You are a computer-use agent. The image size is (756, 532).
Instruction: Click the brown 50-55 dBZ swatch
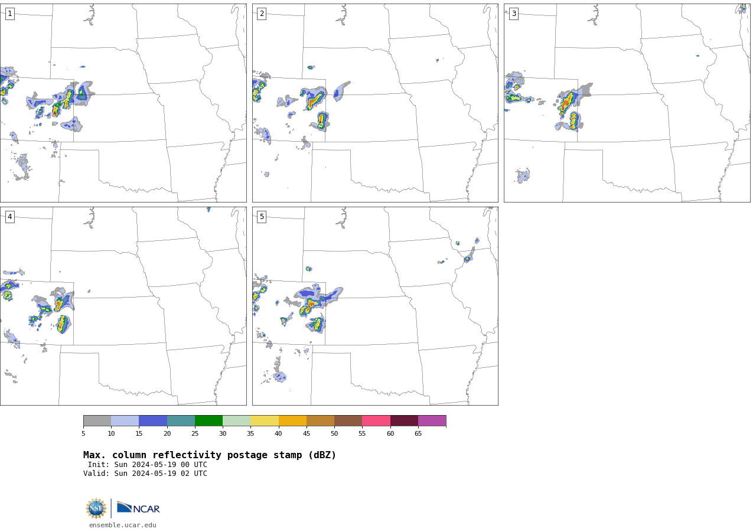coord(348,420)
